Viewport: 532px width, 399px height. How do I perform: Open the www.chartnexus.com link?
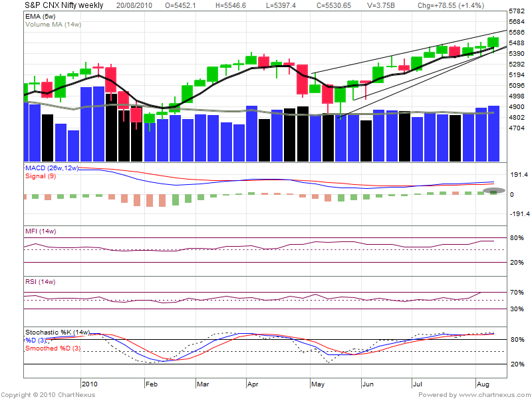pos(493,395)
